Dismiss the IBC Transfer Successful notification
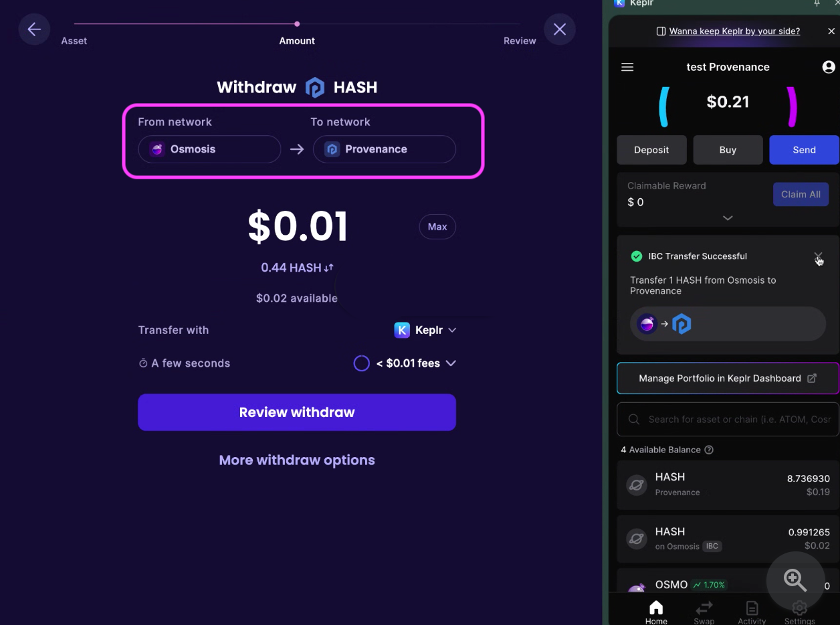The image size is (840, 625). click(818, 257)
